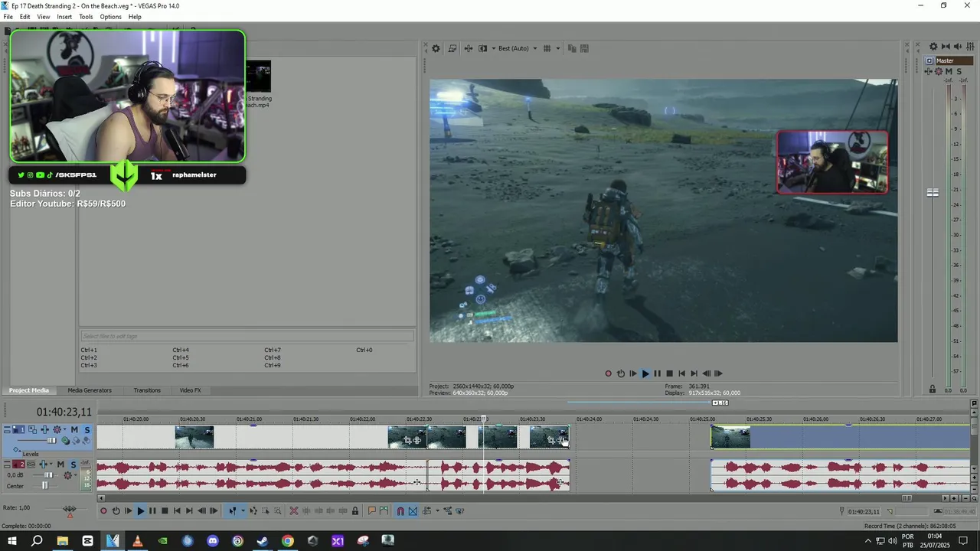Click Preview on External Monitor icon

coord(452,48)
